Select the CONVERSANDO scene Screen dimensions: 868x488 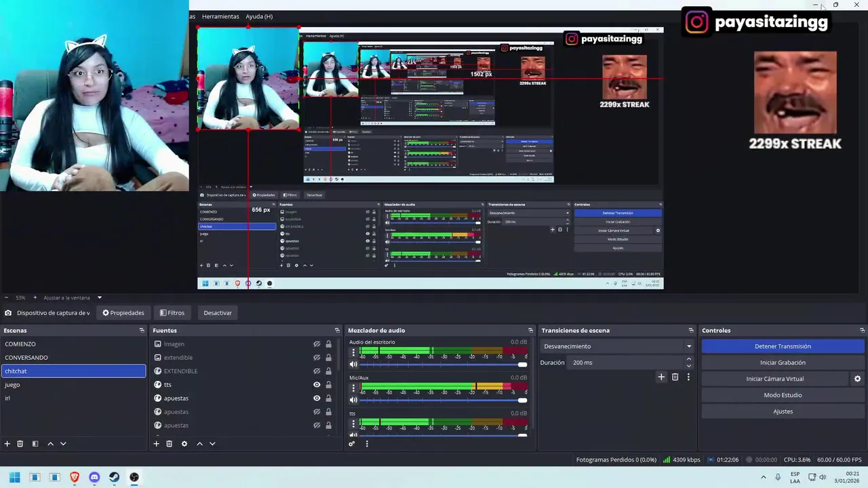pyautogui.click(x=73, y=358)
